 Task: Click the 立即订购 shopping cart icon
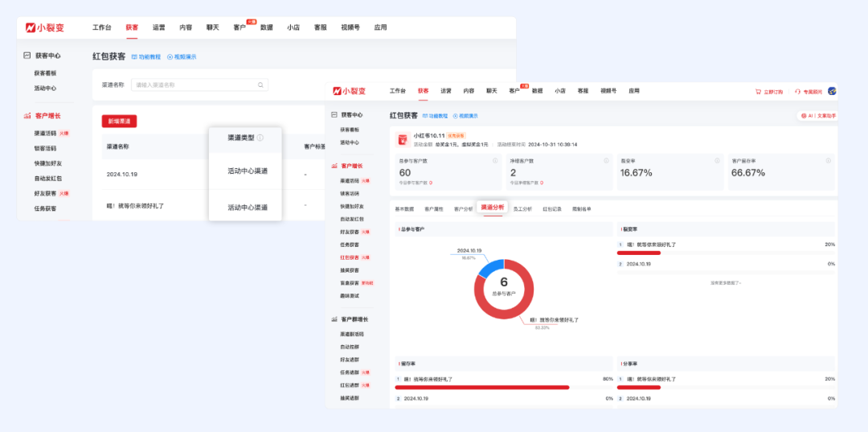click(x=758, y=92)
